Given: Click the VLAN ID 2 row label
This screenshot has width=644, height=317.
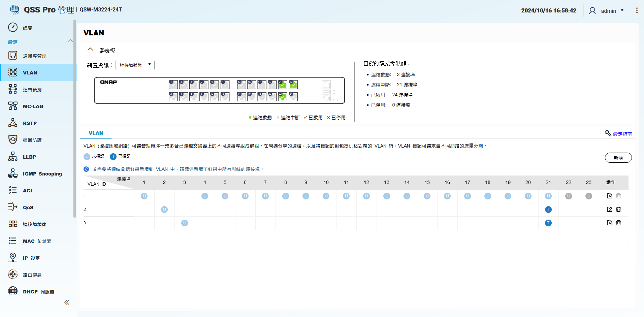Looking at the screenshot, I should [x=85, y=210].
